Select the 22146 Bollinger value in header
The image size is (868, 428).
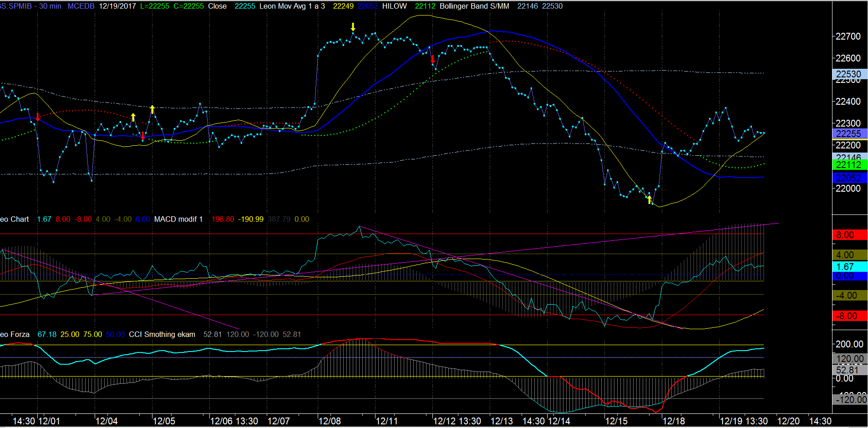pyautogui.click(x=528, y=6)
